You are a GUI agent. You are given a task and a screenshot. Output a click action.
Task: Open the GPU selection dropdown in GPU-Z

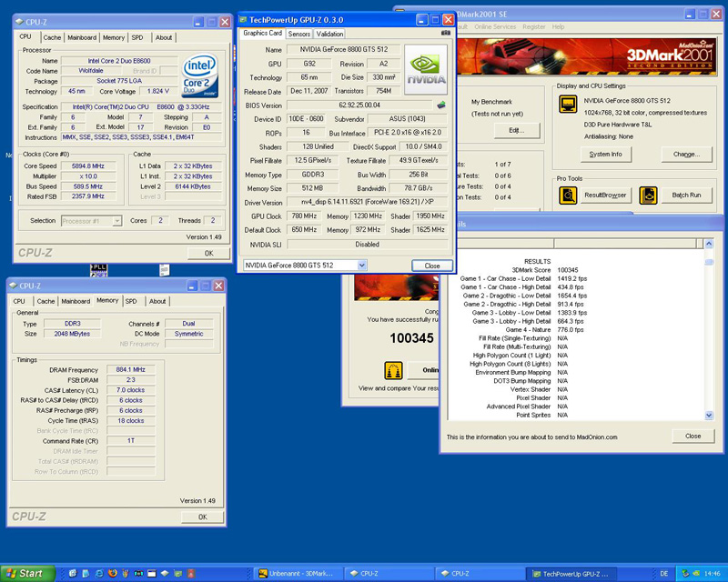tap(362, 265)
